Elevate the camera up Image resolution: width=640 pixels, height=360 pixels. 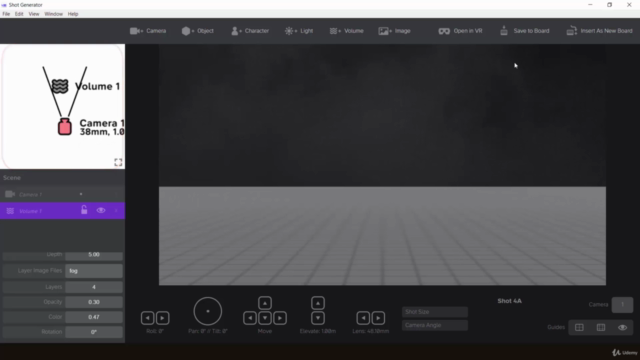tap(318, 303)
